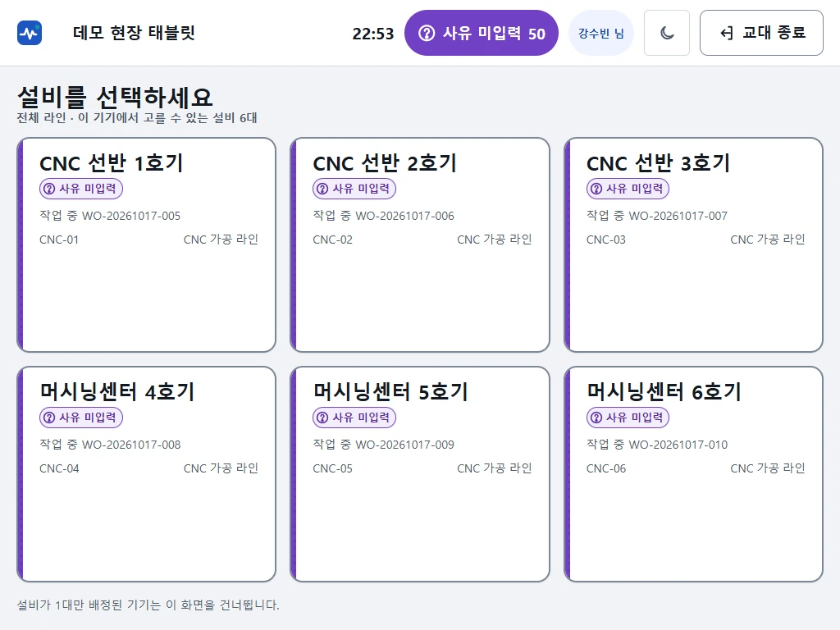Click the blue pulse app logo icon

[30, 33]
